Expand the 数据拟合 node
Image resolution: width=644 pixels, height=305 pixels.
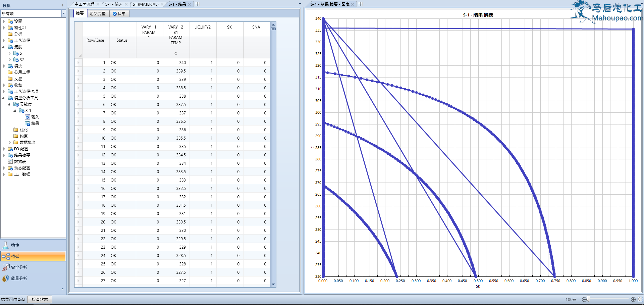[9, 142]
